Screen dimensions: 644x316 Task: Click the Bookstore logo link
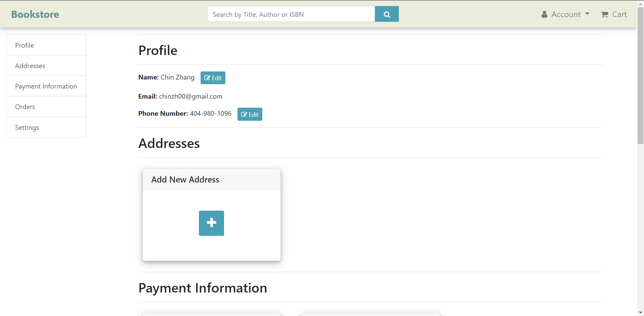[35, 14]
